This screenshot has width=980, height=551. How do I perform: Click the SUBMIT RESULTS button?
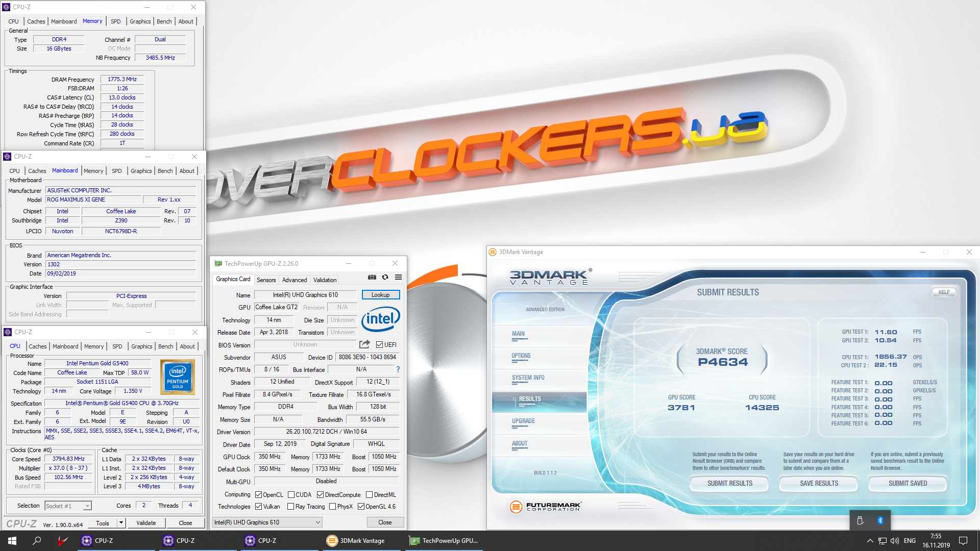730,484
